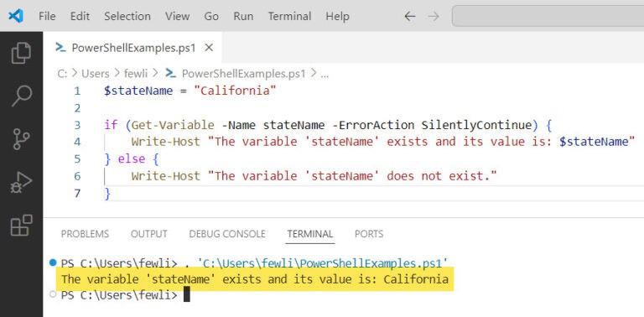
Task: Open the File menu
Action: pyautogui.click(x=47, y=17)
